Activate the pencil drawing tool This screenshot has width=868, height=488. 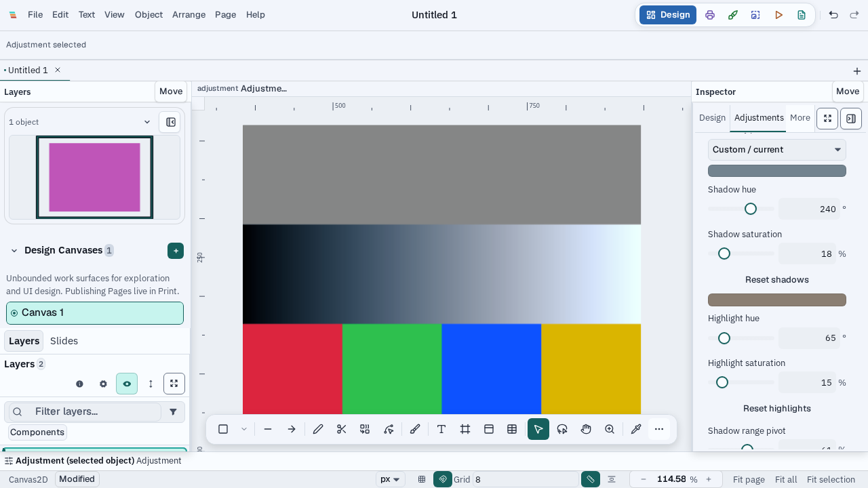coord(318,429)
